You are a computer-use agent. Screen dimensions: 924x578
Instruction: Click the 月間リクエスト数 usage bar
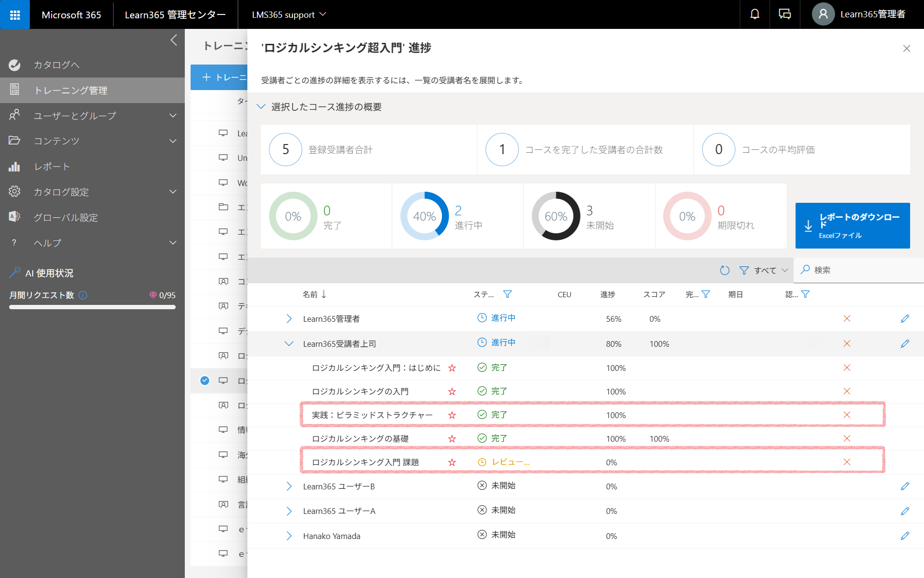click(x=92, y=307)
